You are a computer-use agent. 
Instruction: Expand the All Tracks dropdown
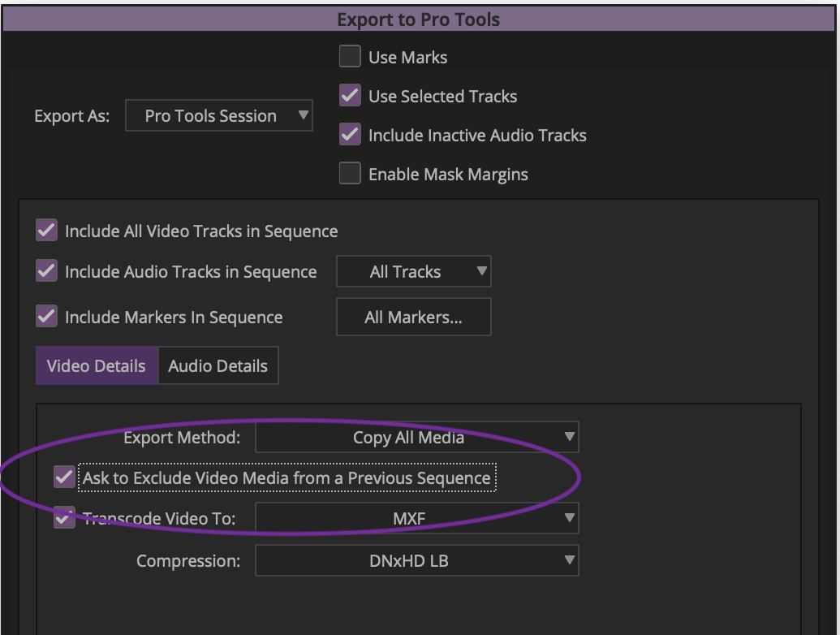pyautogui.click(x=413, y=272)
